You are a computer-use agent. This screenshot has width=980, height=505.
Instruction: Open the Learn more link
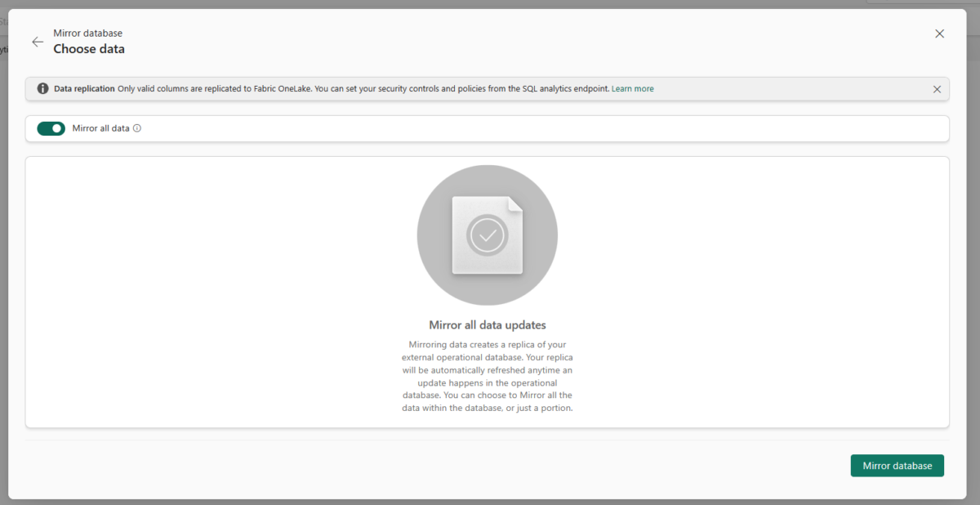tap(632, 89)
